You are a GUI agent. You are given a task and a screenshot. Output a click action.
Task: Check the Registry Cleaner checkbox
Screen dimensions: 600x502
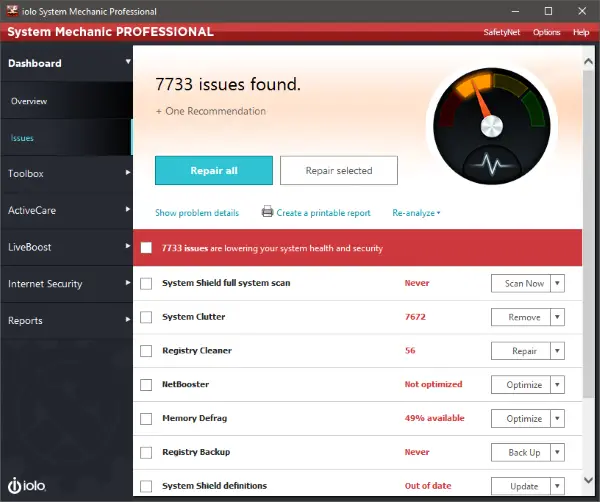point(146,351)
